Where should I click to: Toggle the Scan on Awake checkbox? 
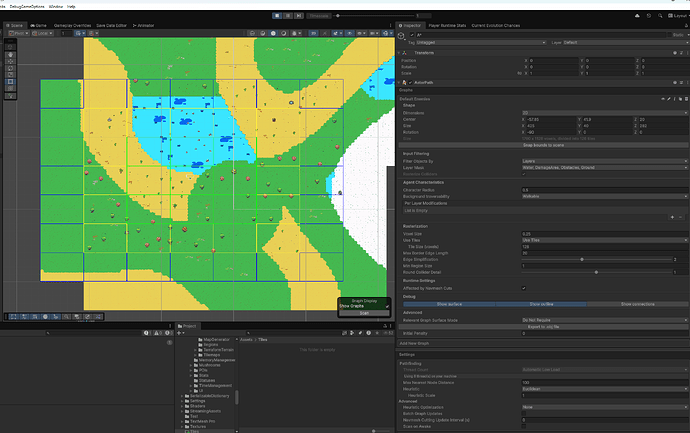tap(525, 427)
